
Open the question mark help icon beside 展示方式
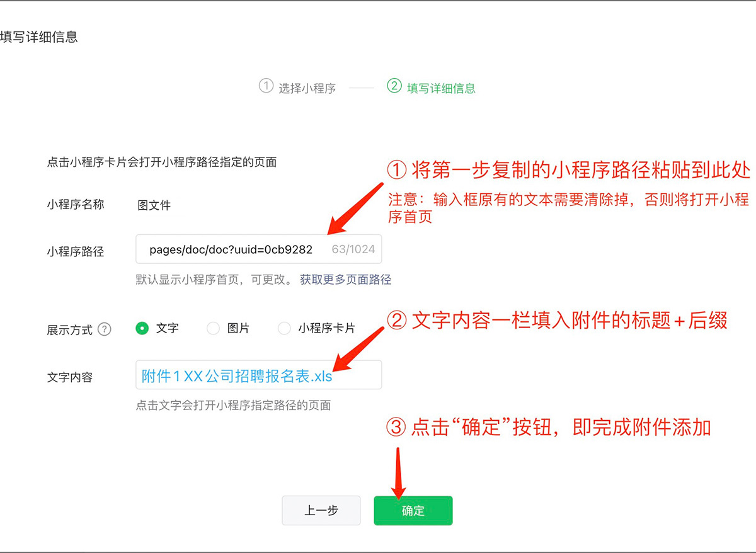point(105,329)
